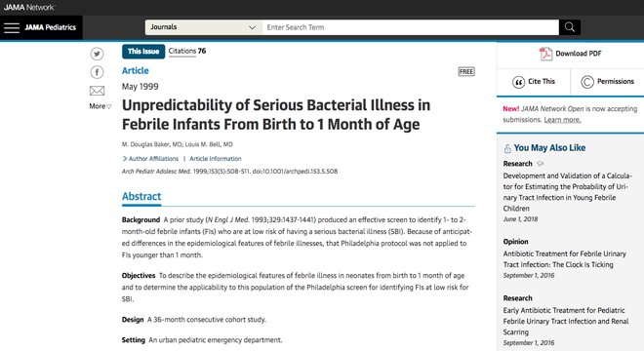Click the FREE access badge
The image size is (644, 351).
466,72
